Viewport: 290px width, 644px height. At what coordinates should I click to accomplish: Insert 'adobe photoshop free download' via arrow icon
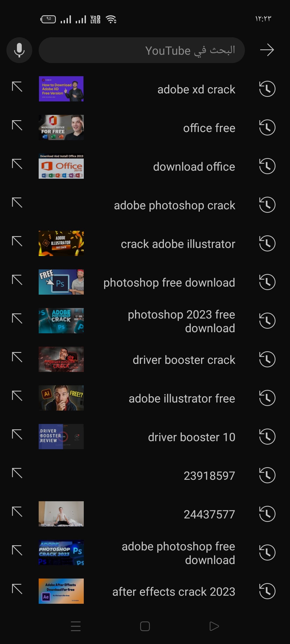click(17, 551)
